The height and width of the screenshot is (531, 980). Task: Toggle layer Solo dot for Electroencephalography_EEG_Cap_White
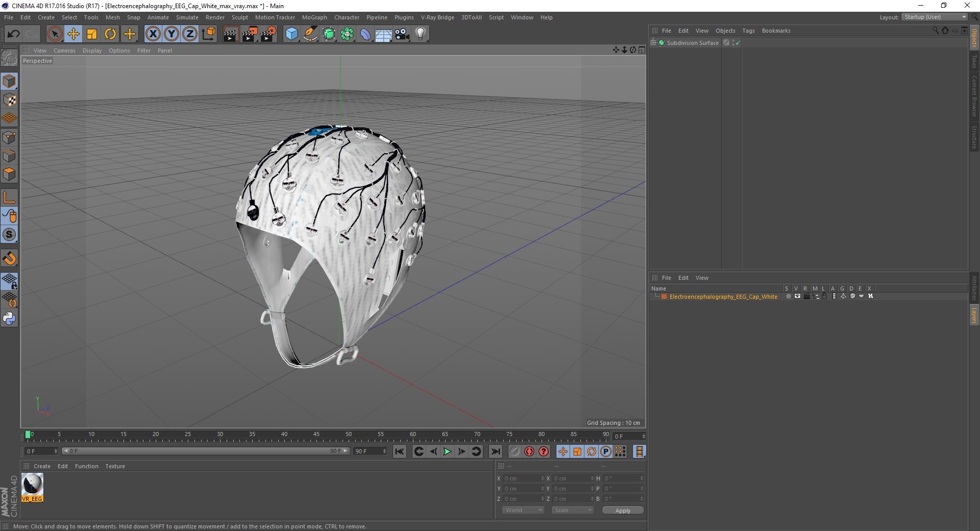tap(789, 296)
